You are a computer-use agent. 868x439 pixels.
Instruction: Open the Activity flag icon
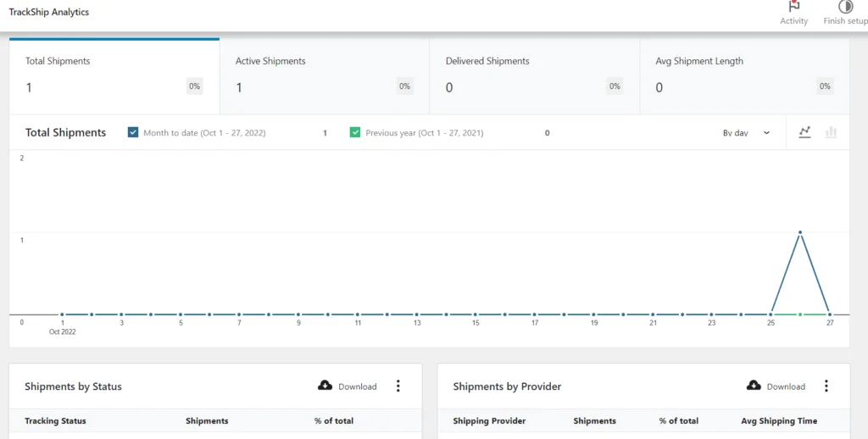point(793,8)
